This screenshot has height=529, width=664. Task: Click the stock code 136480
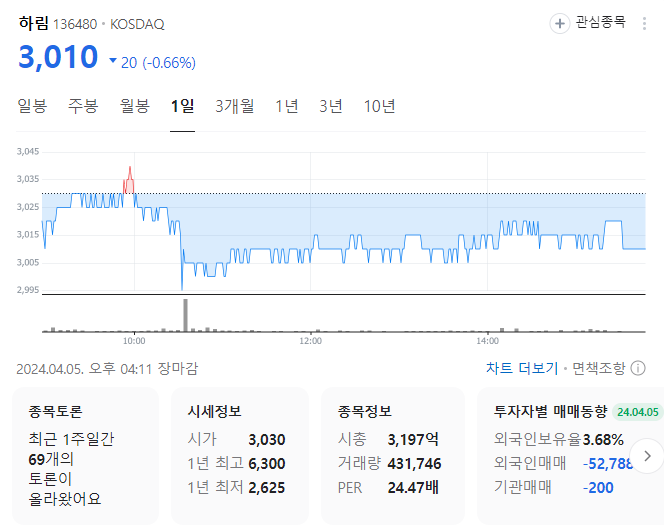pos(75,24)
